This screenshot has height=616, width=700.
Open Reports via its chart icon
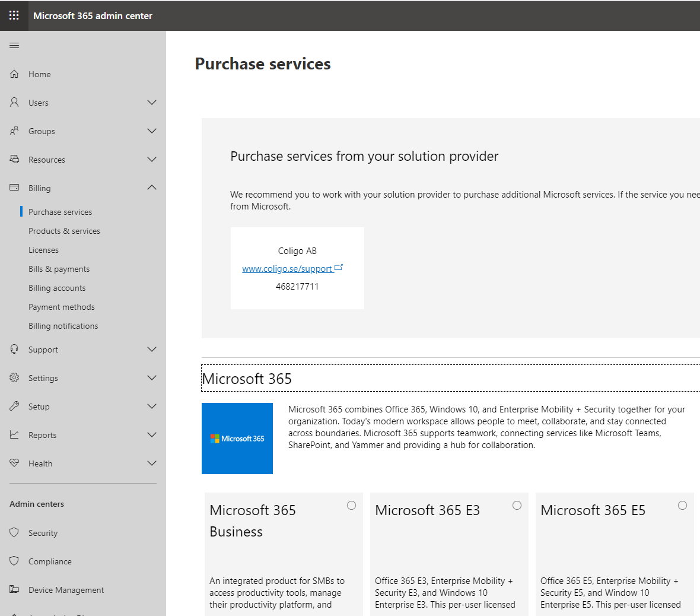pyautogui.click(x=14, y=434)
